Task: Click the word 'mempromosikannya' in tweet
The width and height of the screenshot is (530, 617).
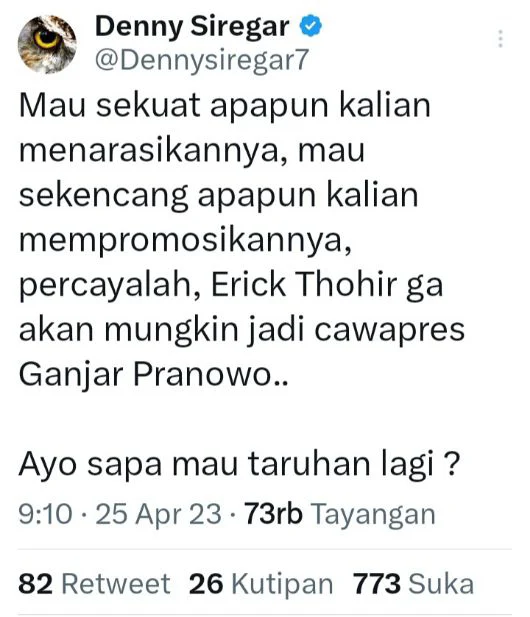Action: point(182,240)
